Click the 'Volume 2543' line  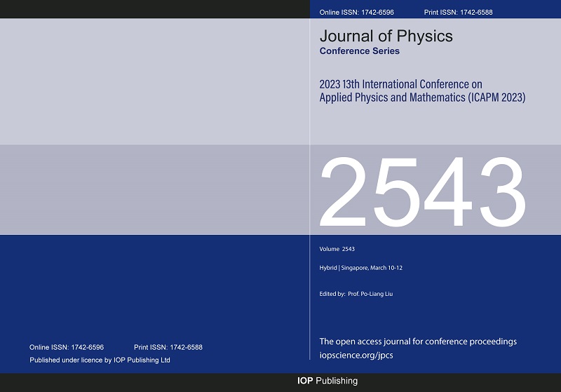(x=337, y=249)
